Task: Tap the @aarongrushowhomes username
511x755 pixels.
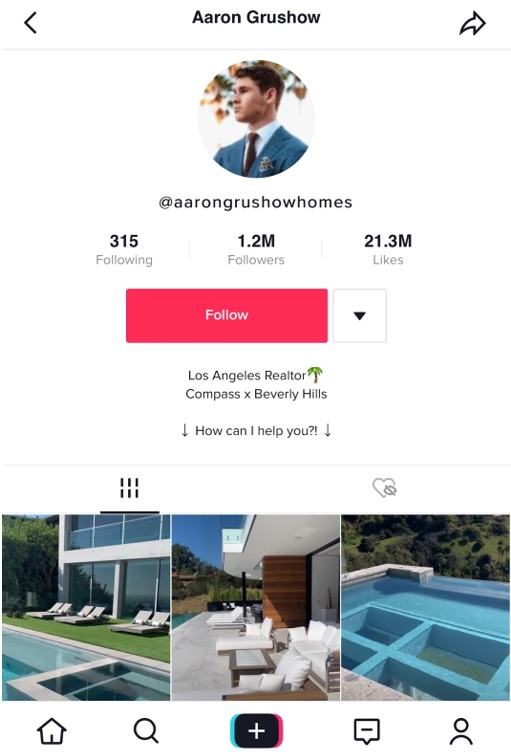Action: pos(256,202)
